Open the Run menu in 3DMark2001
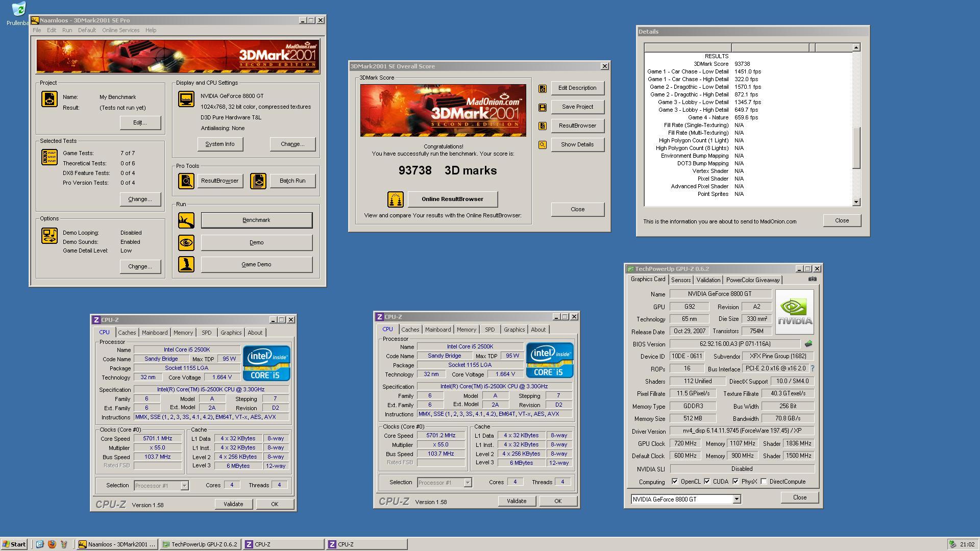This screenshot has width=980, height=551. point(67,30)
